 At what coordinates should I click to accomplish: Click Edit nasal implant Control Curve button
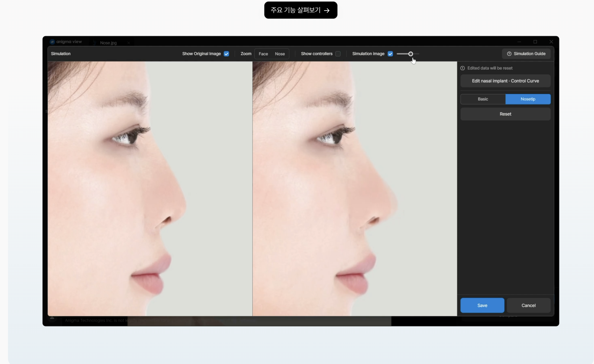505,81
